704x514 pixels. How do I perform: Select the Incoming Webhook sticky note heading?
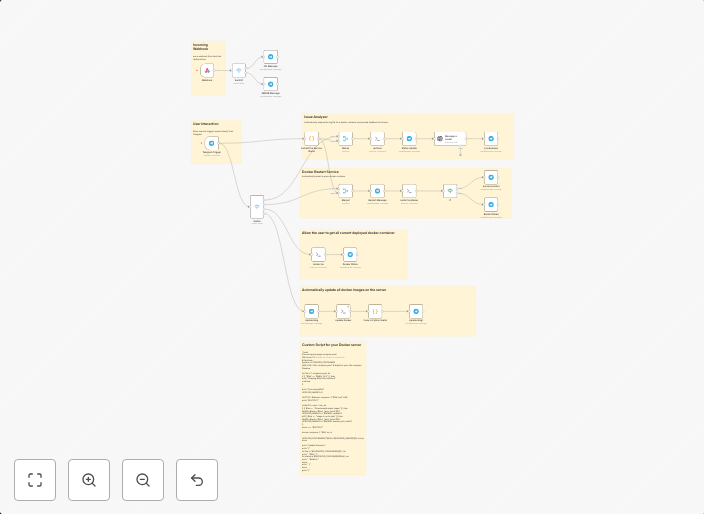tap(201, 46)
